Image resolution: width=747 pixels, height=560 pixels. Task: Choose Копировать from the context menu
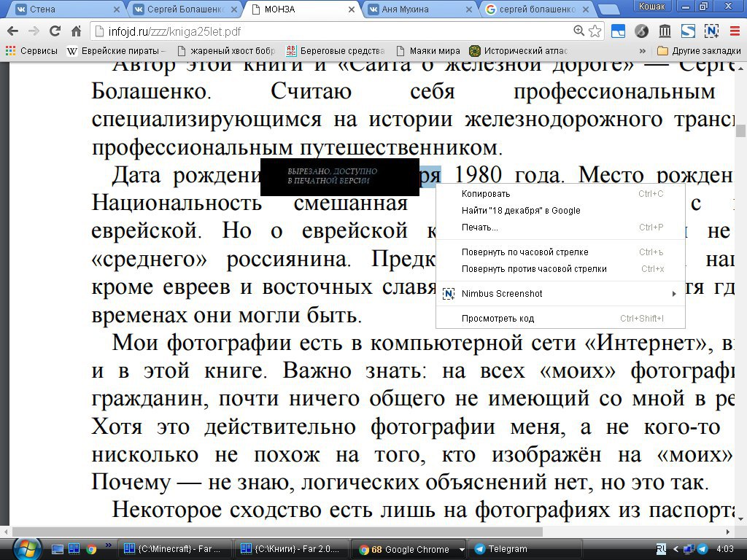560,194
